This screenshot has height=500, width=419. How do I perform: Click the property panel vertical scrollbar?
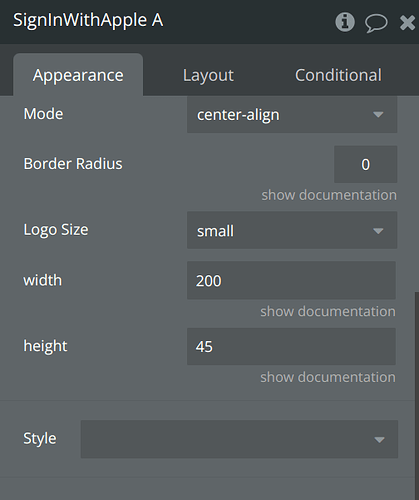416,396
